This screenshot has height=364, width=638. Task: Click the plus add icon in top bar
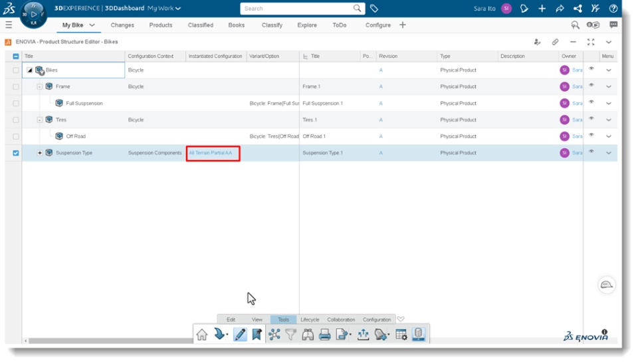pyautogui.click(x=542, y=8)
